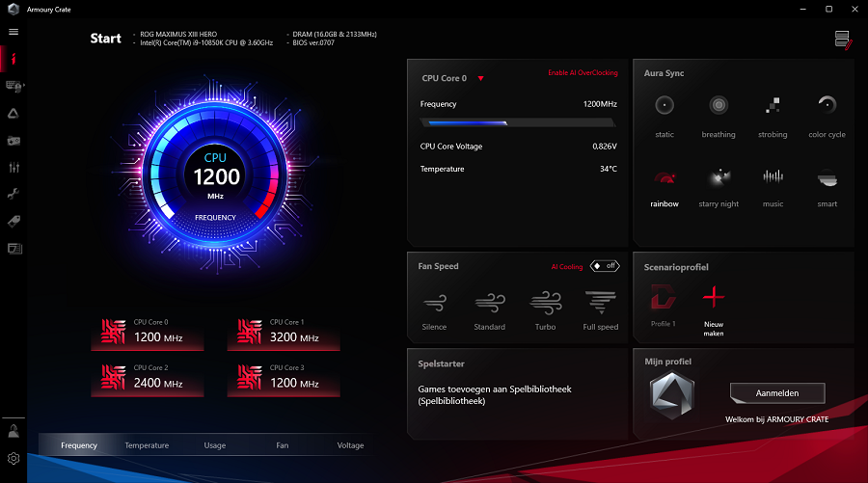Open the News icon in the sidebar

tap(14, 249)
